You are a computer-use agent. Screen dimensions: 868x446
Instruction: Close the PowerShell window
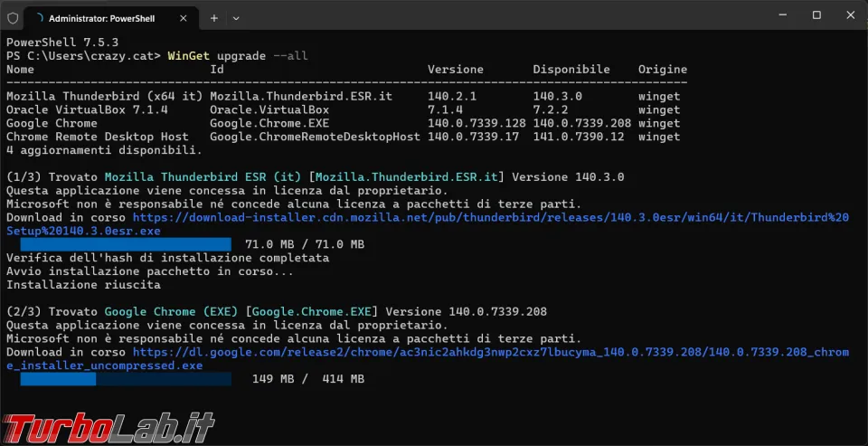pos(850,15)
